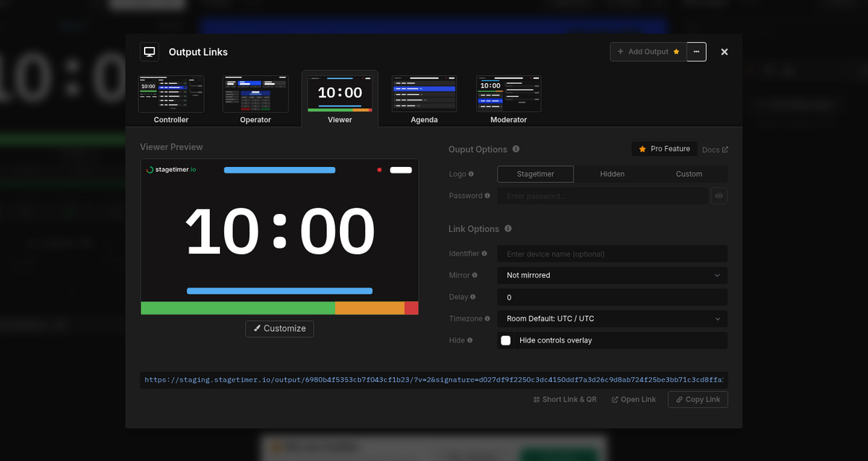This screenshot has width=868, height=461.
Task: Open the Mirror dropdown showing Not mirrored
Action: coord(611,275)
